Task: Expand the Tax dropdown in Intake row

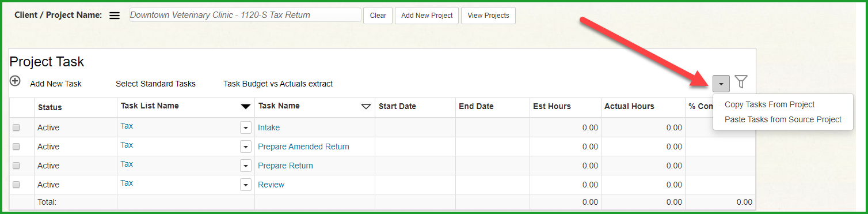Action: click(x=246, y=127)
